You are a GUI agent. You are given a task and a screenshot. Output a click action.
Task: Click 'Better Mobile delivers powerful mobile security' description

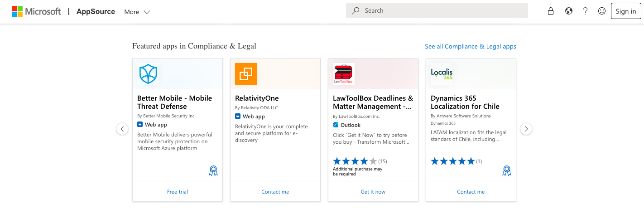tap(175, 141)
